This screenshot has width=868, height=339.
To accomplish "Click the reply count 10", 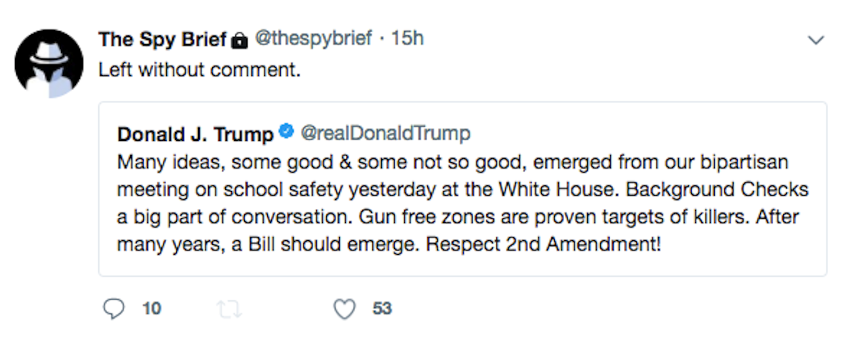I will (x=152, y=308).
